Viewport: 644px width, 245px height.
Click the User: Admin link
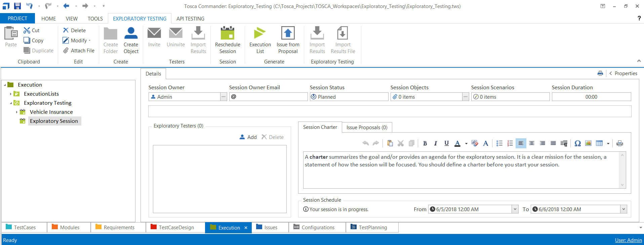pos(628,240)
